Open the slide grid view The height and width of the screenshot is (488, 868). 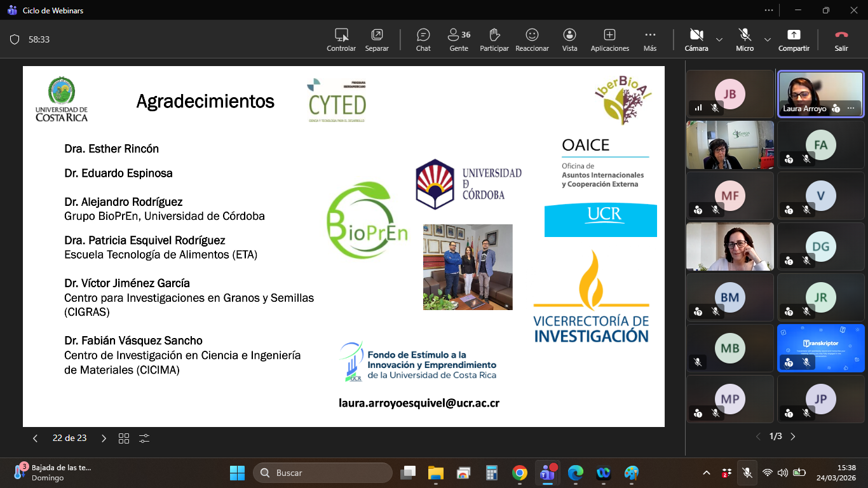124,438
